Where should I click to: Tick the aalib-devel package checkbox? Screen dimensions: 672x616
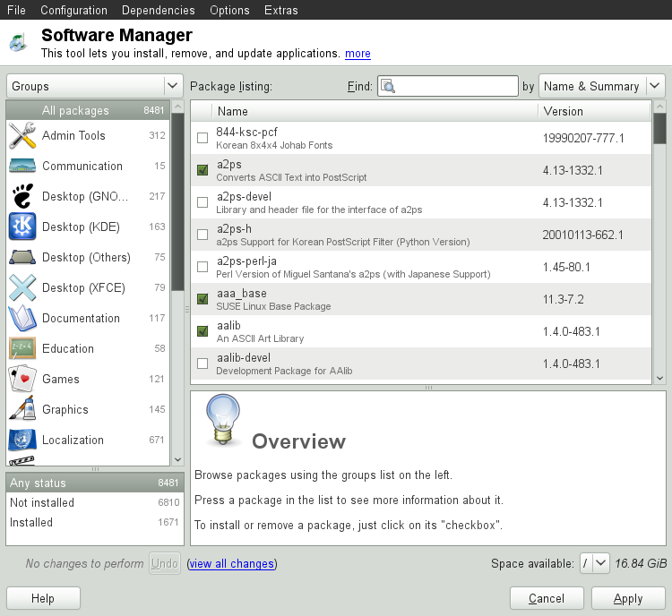202,364
